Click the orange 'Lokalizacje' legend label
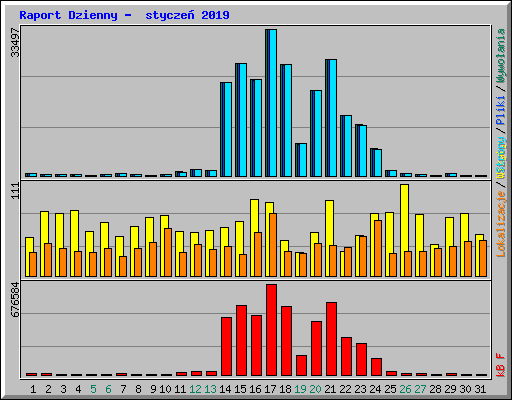This screenshot has width=512, height=400. point(501,224)
